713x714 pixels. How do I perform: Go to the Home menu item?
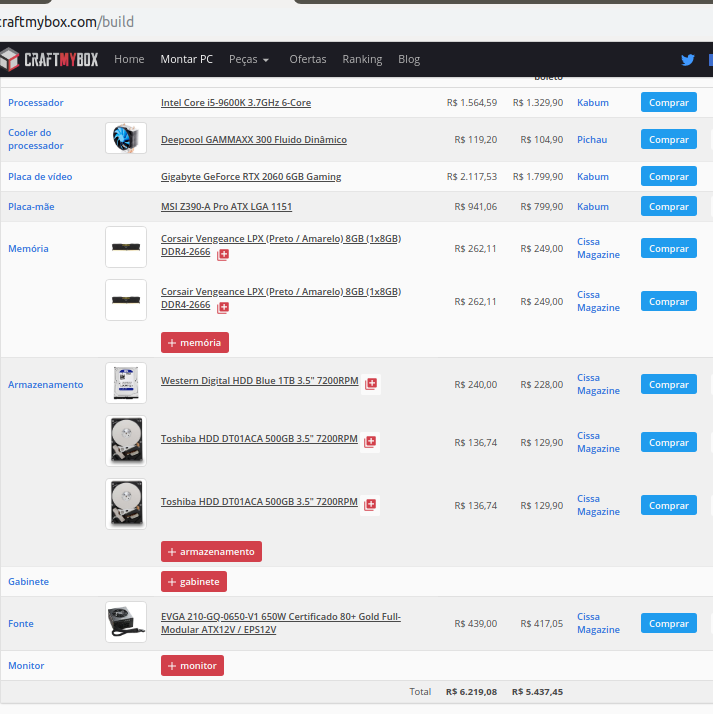click(x=129, y=59)
